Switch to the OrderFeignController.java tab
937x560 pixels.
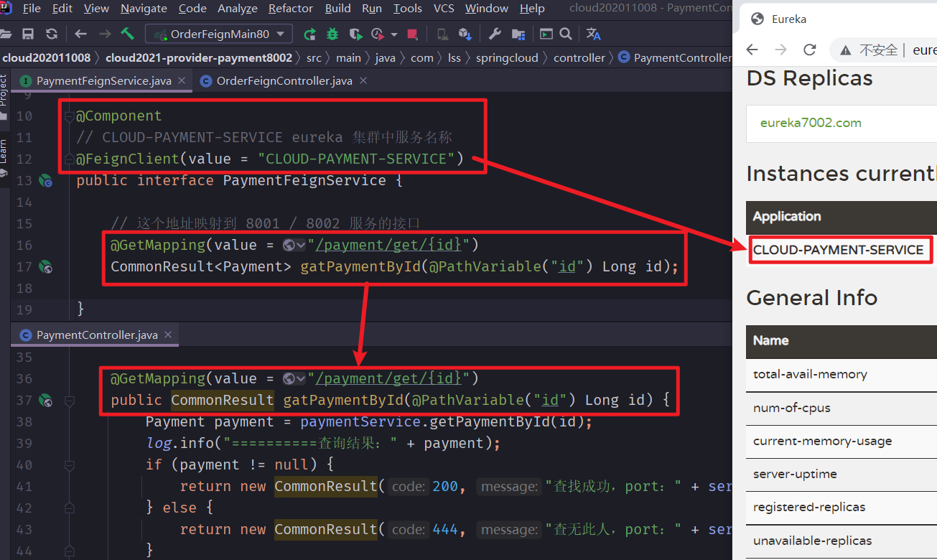pyautogui.click(x=284, y=81)
